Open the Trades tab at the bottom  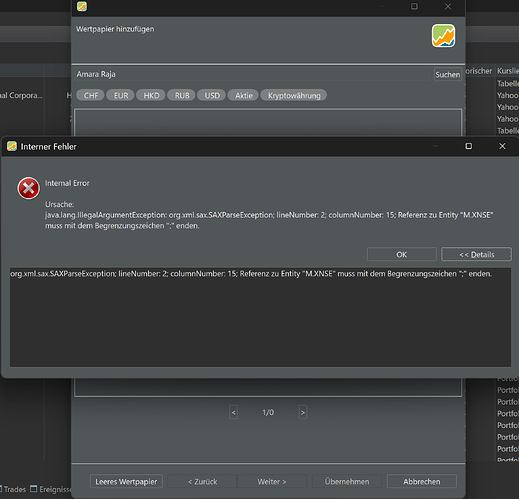click(13, 489)
